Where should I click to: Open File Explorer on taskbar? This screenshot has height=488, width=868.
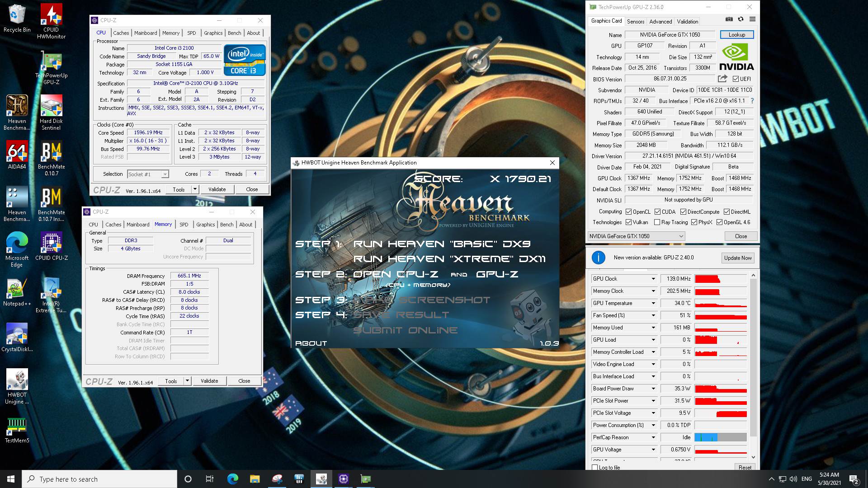[255, 479]
